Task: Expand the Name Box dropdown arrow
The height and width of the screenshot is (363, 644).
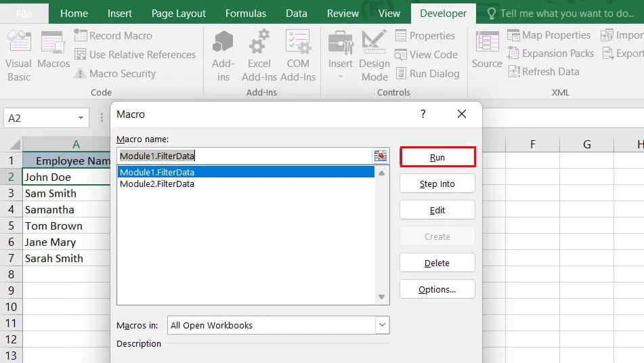Action: pyautogui.click(x=81, y=119)
